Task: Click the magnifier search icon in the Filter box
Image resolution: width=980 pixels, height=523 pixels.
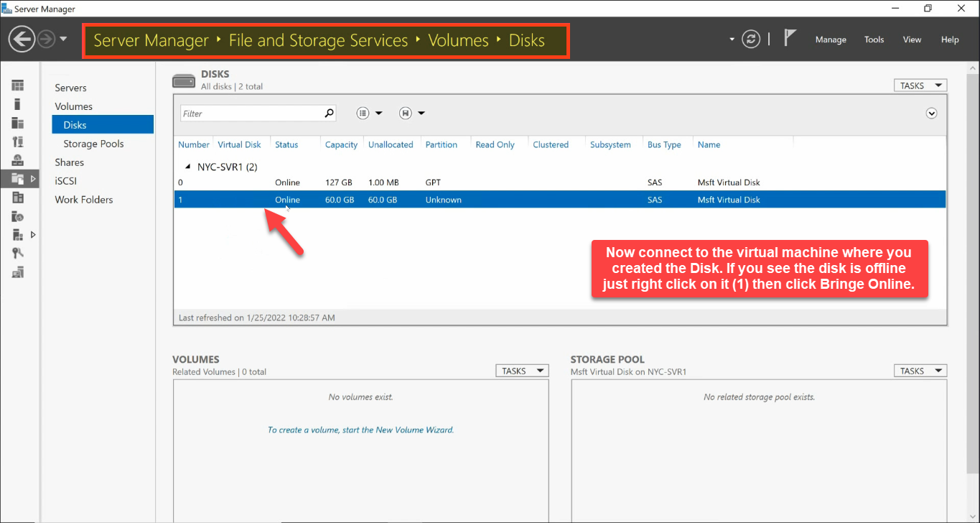Action: [x=329, y=113]
